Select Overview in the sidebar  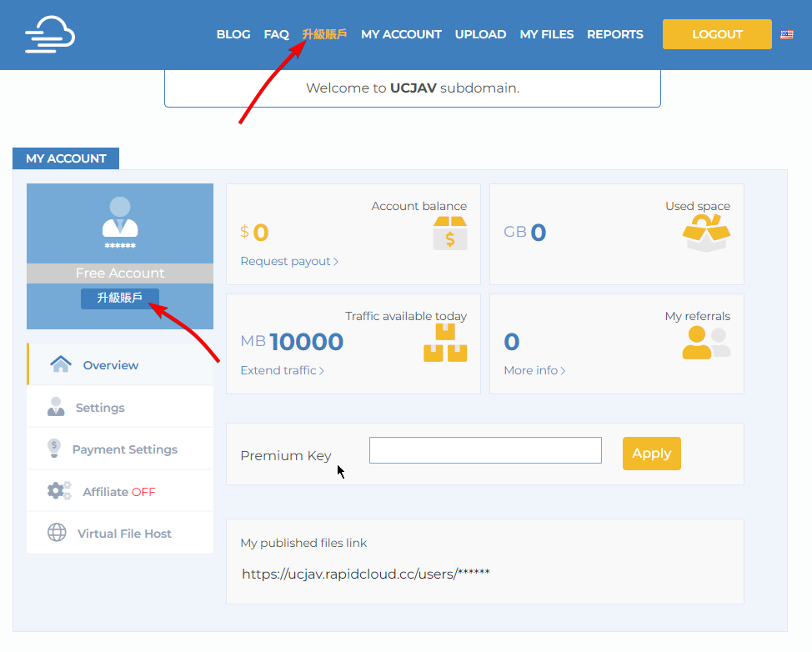(110, 365)
